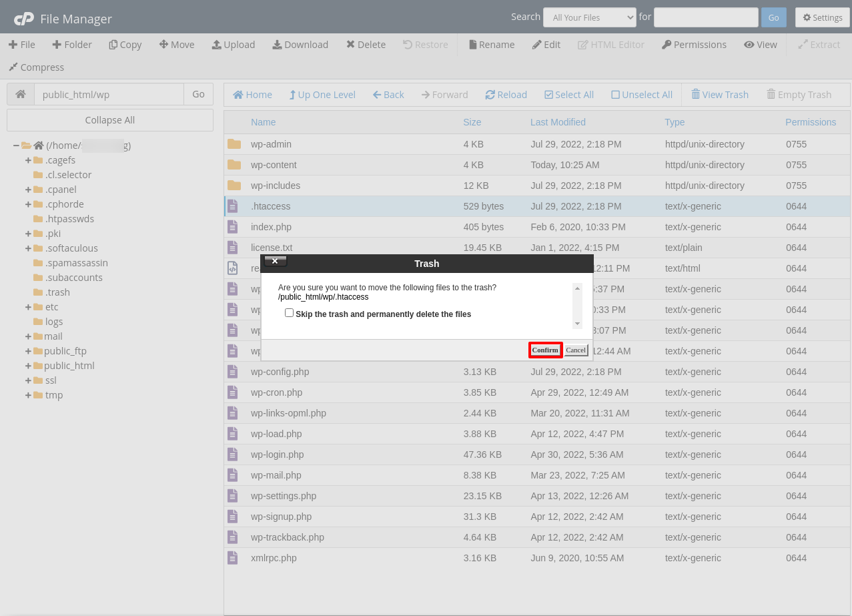Click Rename in the toolbar

coord(492,45)
